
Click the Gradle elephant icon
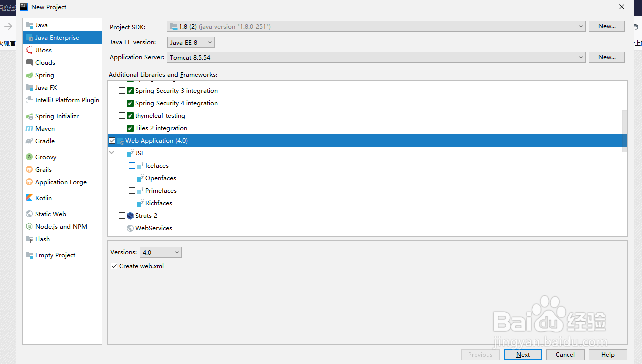(29, 141)
